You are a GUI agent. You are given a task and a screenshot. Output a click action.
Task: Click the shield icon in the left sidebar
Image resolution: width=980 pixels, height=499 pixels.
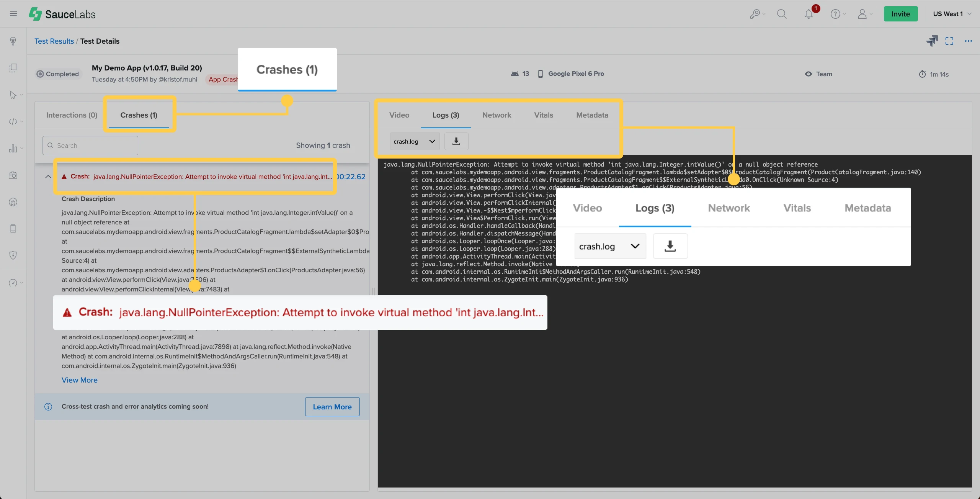(x=13, y=255)
